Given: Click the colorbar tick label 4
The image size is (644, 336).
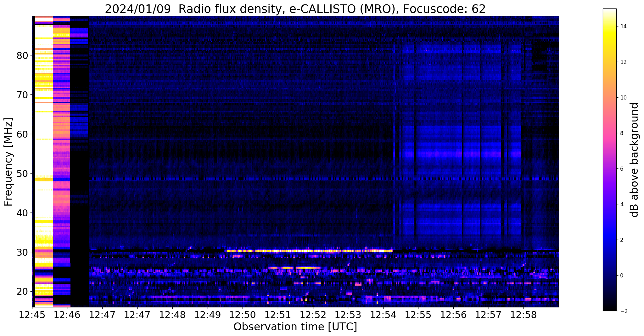Looking at the screenshot, I should (621, 204).
